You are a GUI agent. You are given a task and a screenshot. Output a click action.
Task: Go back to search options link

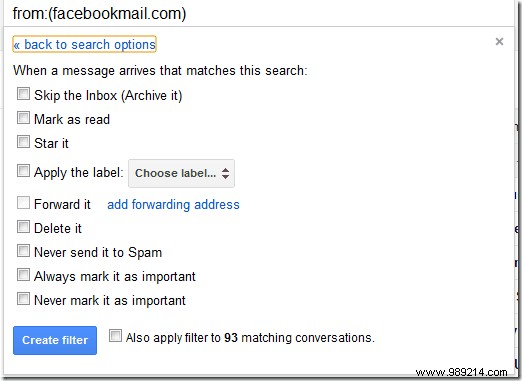84,44
